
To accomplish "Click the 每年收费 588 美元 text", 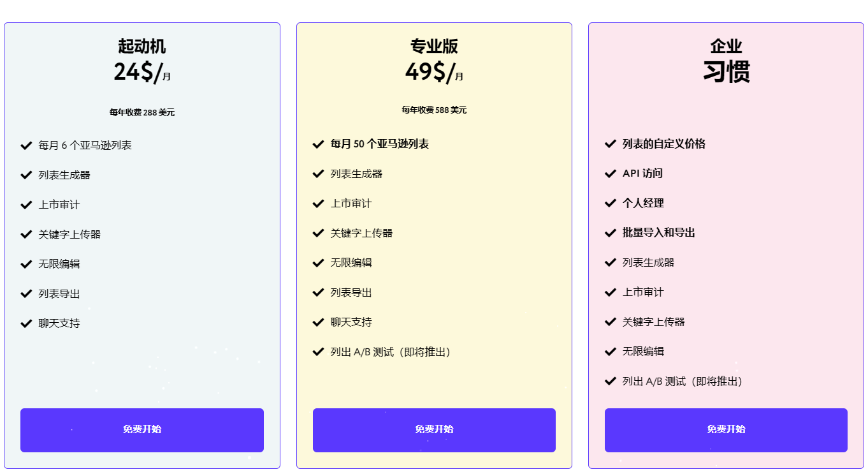I will [434, 110].
